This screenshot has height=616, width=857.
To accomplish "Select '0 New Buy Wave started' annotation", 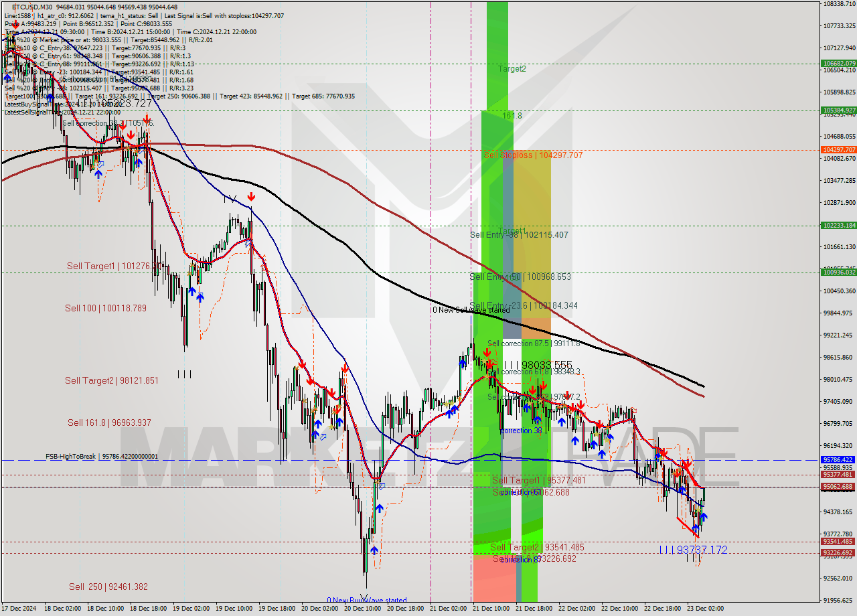I will [366, 601].
